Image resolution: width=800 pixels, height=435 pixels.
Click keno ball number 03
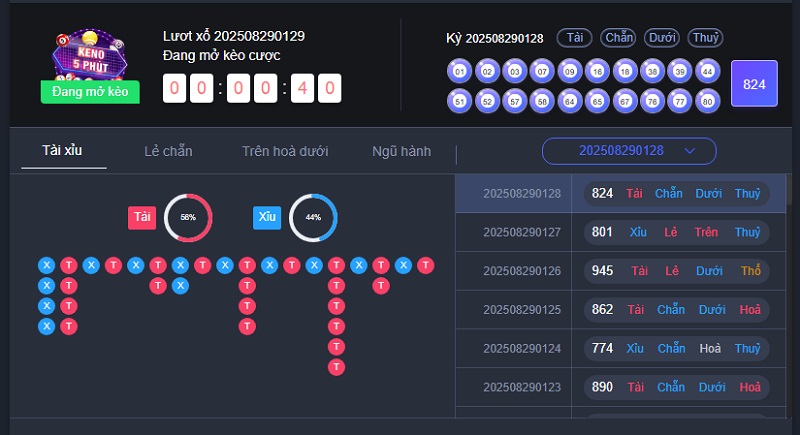(x=515, y=71)
